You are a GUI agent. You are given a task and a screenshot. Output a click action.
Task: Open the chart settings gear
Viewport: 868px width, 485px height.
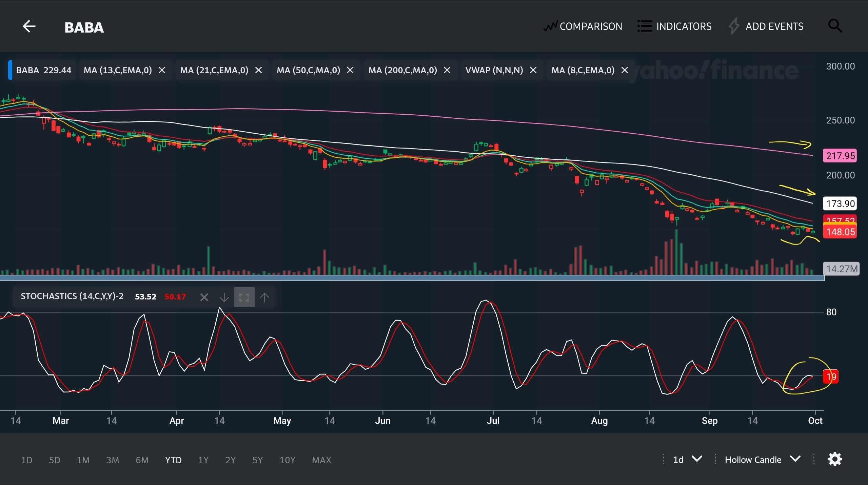(x=835, y=459)
